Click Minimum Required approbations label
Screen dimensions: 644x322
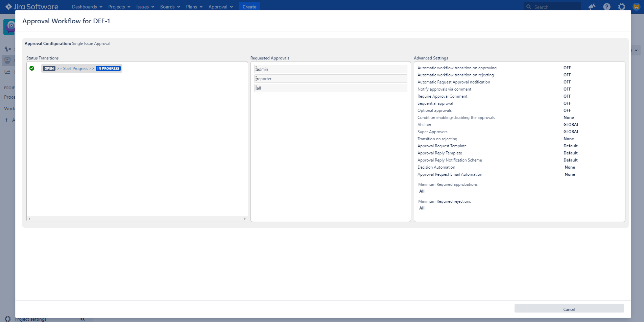coord(448,184)
